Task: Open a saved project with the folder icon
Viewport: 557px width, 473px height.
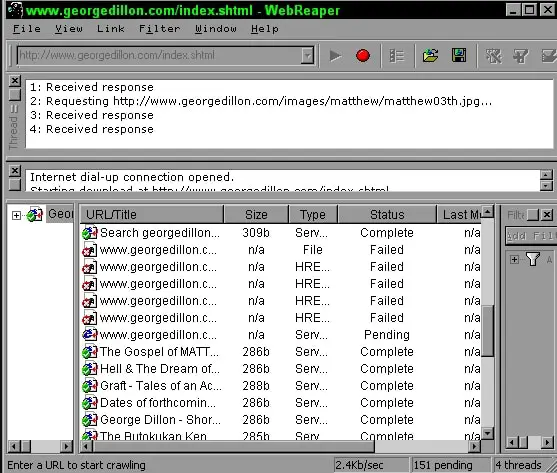Action: point(430,55)
